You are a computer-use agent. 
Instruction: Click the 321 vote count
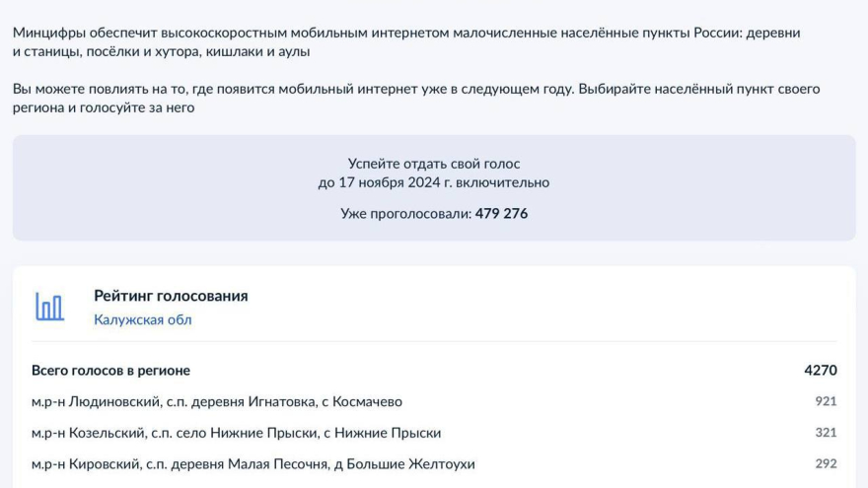pyautogui.click(x=826, y=432)
